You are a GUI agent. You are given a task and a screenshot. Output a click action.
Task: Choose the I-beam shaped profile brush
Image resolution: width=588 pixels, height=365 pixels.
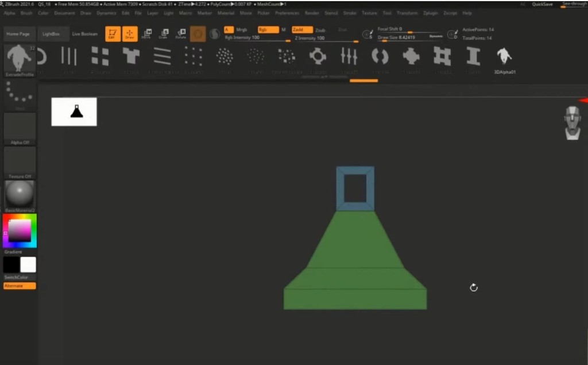(x=473, y=56)
